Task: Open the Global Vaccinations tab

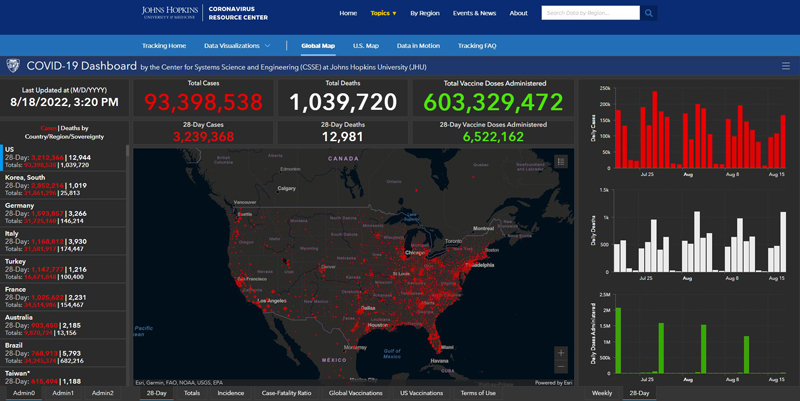Action: [355, 393]
